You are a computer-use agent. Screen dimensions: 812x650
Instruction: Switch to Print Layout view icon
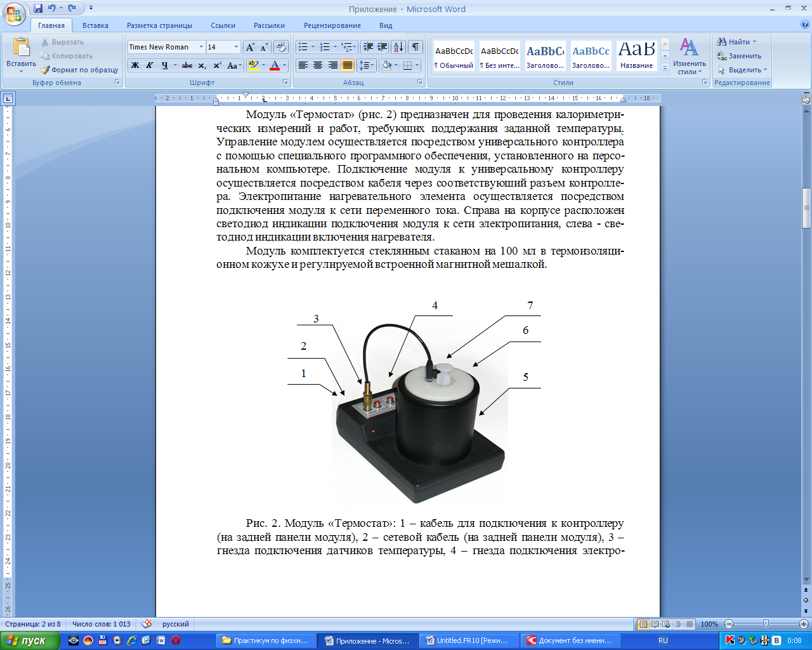point(643,624)
